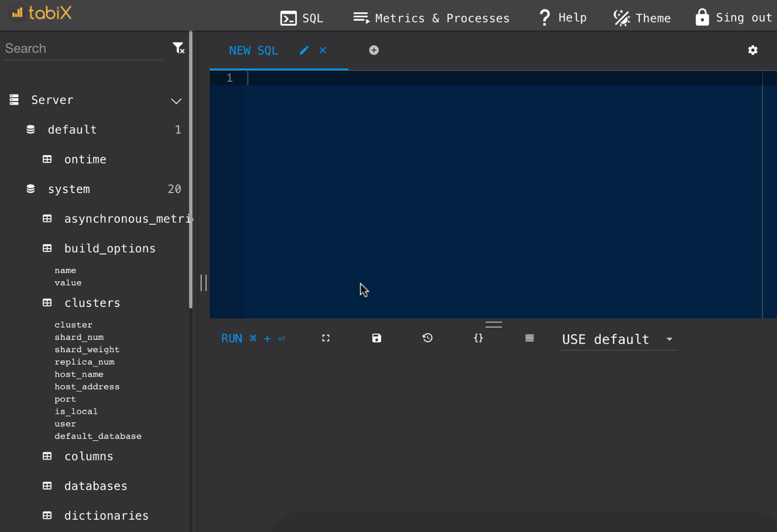Click the ontime table icon
Viewport: 777px width, 532px height.
pyautogui.click(x=47, y=159)
